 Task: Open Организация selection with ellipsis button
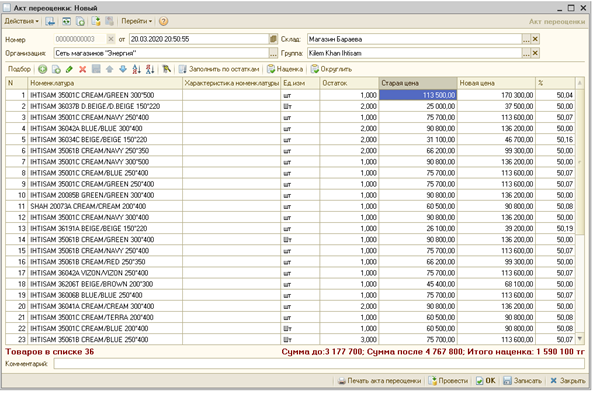[273, 53]
